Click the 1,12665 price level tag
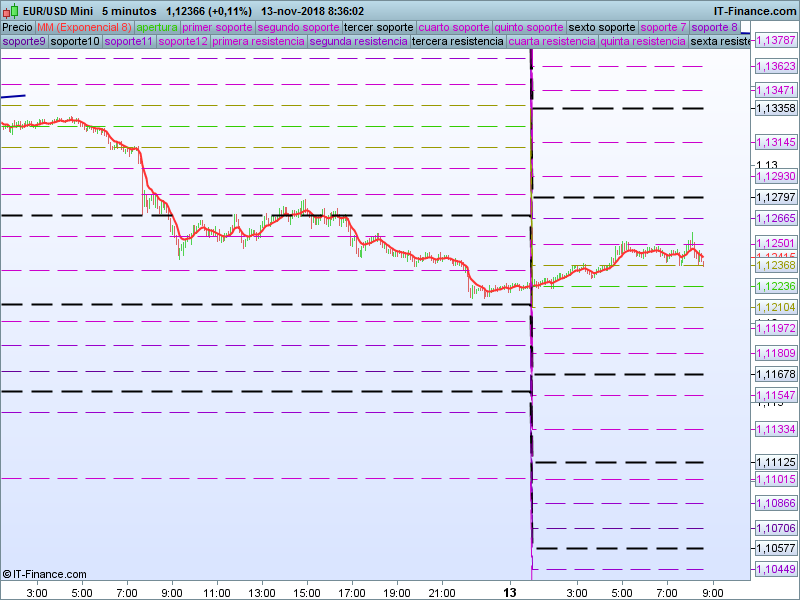The image size is (800, 600). coord(776,218)
